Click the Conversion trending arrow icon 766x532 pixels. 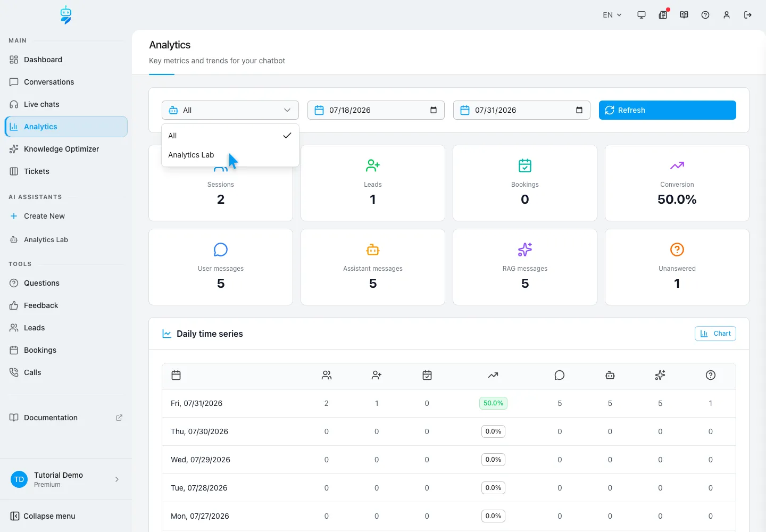[x=677, y=165]
